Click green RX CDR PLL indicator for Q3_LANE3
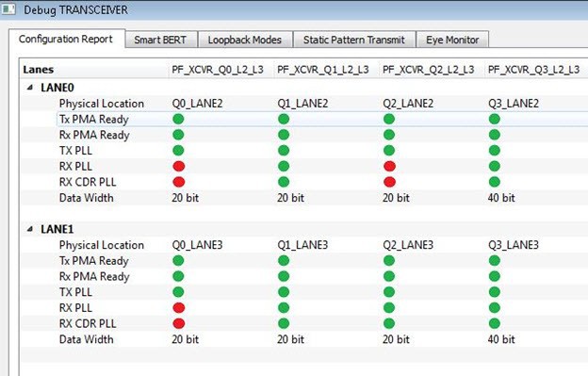Image resolution: width=588 pixels, height=376 pixels. (495, 323)
